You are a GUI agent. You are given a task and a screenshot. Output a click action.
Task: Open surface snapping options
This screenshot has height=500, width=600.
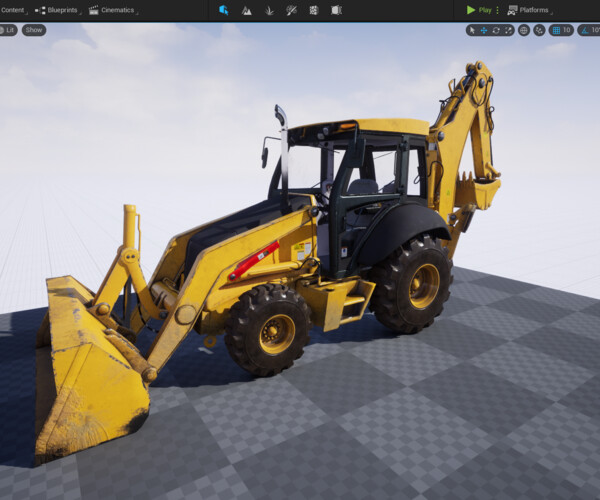540,30
